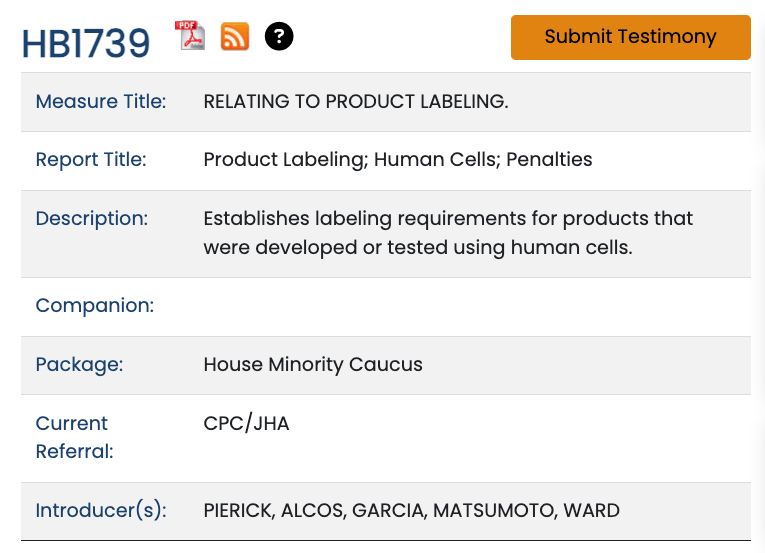Click the introducer name PIERICK
Screen dimensions: 765x553
(236, 510)
